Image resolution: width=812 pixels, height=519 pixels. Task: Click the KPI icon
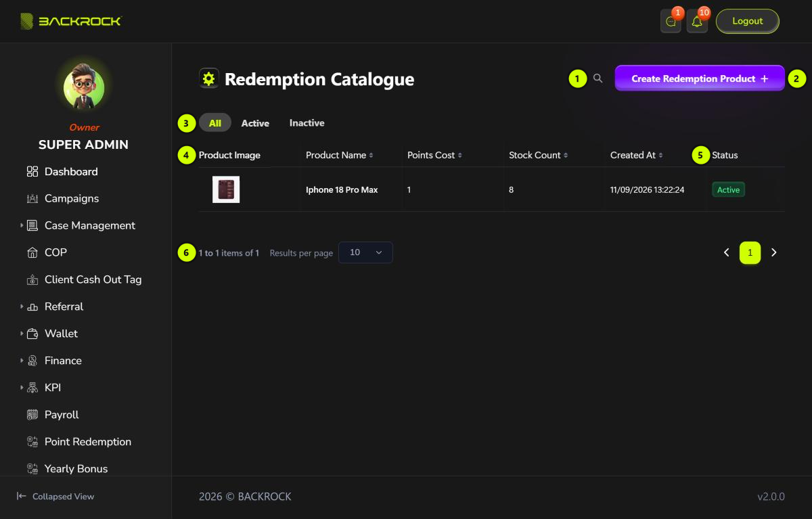[x=32, y=388]
